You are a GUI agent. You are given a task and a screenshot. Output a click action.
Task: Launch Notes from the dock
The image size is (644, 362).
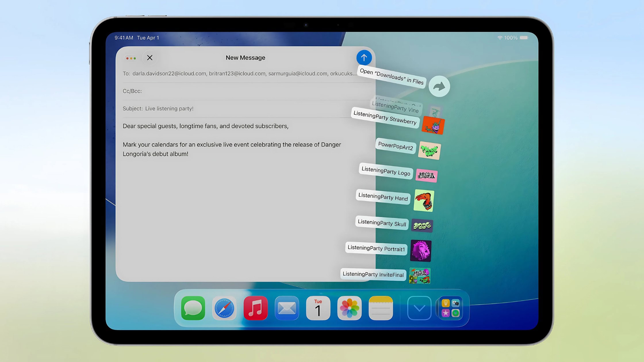pyautogui.click(x=380, y=308)
